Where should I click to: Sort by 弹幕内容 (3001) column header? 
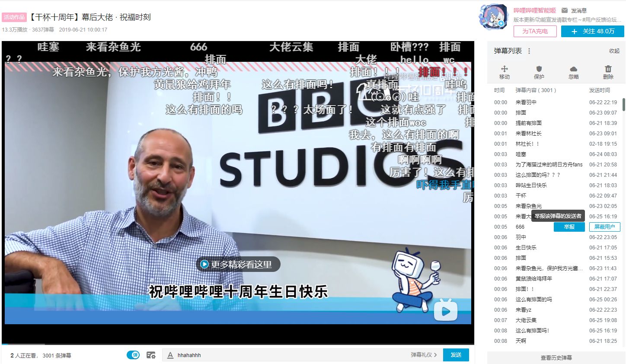pyautogui.click(x=536, y=90)
